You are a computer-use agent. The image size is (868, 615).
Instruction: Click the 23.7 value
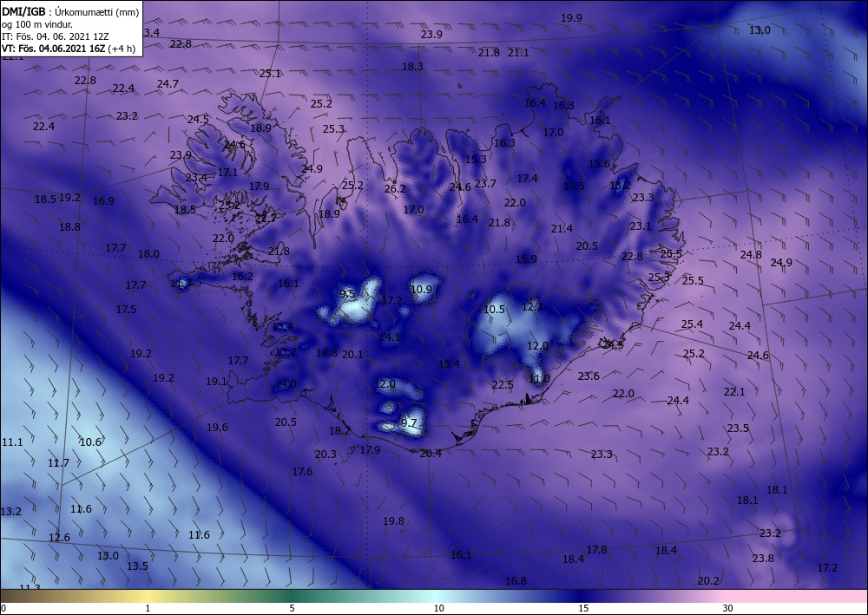(x=485, y=184)
